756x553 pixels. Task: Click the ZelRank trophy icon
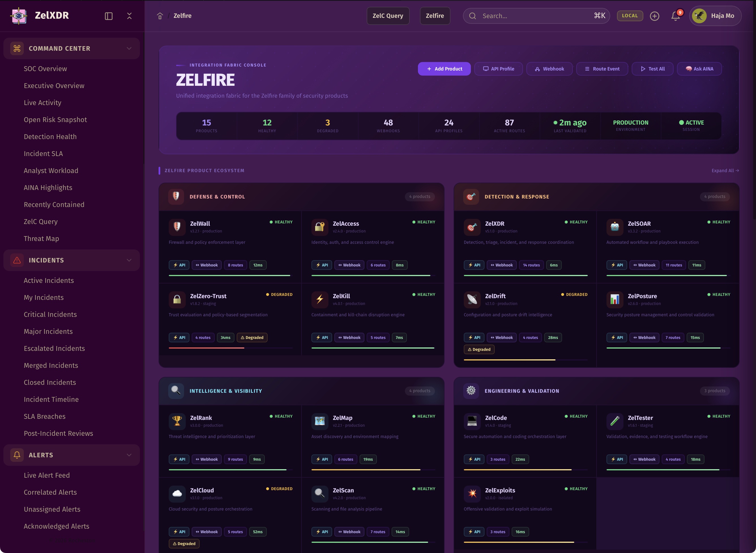tap(177, 421)
